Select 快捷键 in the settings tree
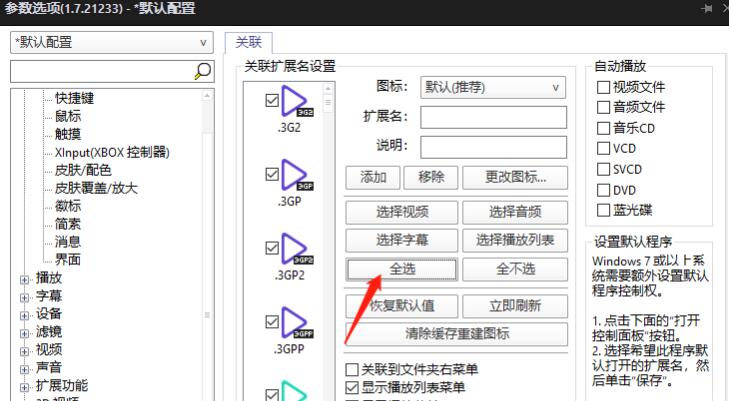 tap(75, 98)
